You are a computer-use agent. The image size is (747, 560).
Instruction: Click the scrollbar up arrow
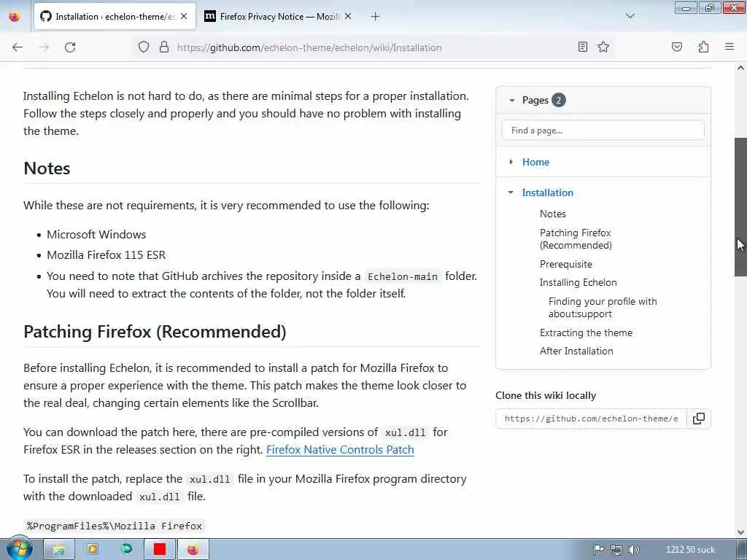(x=740, y=68)
